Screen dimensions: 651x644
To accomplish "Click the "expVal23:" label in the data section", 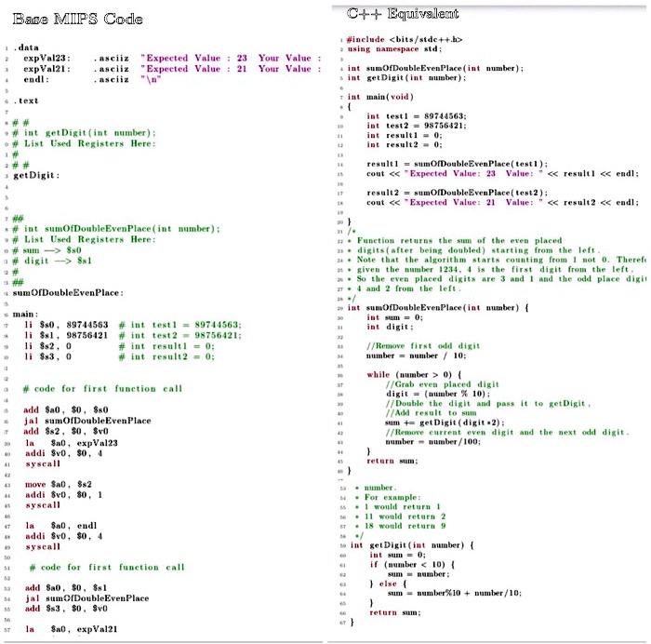I will point(46,59).
